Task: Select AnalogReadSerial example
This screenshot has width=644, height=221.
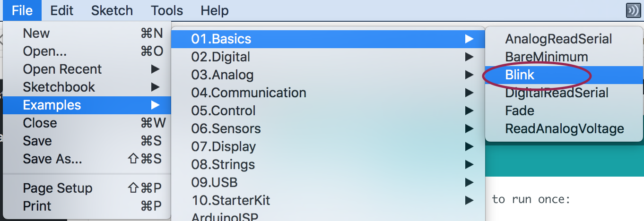Action: coord(558,39)
